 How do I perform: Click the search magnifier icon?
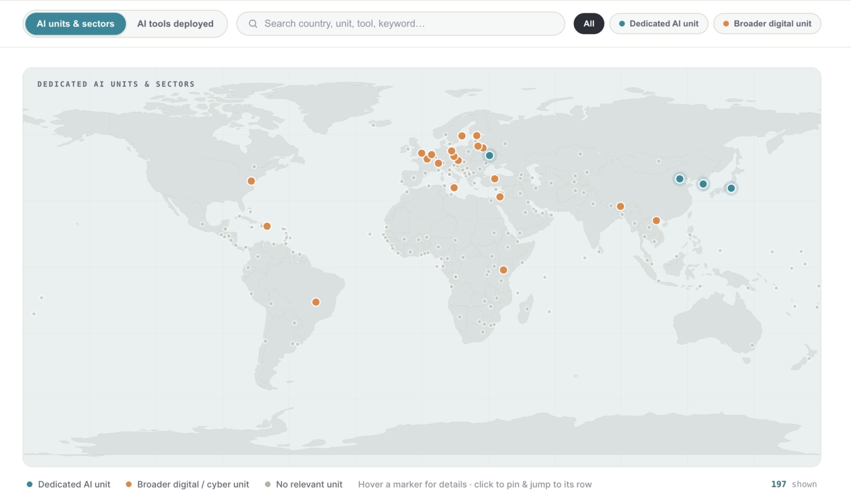click(253, 24)
